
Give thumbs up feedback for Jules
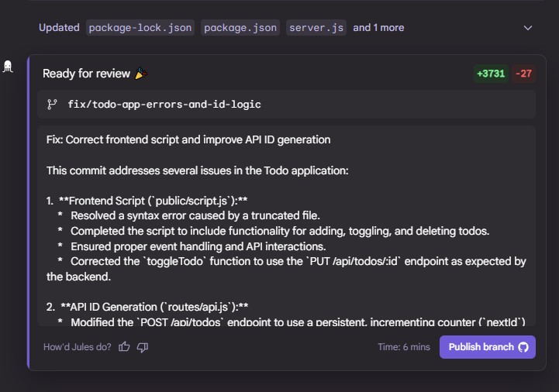[124, 347]
